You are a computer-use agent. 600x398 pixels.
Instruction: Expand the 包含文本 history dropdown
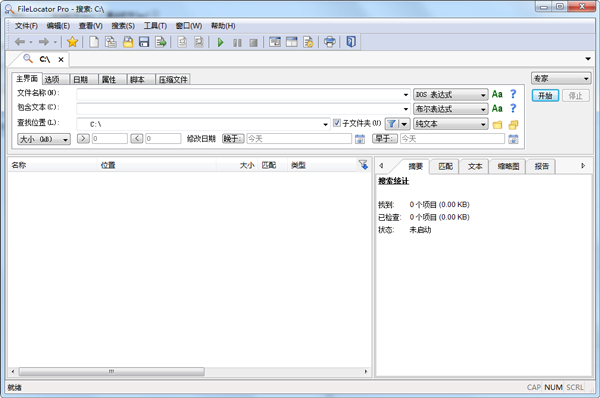406,109
